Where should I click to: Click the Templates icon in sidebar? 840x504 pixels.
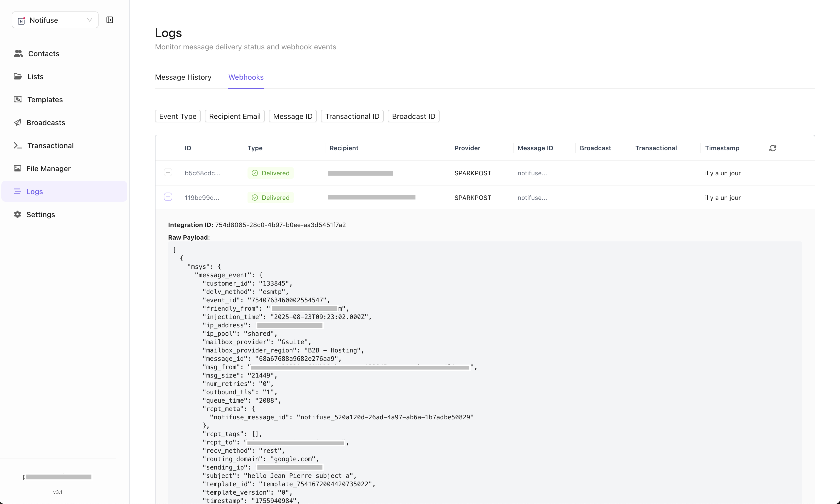pos(18,100)
